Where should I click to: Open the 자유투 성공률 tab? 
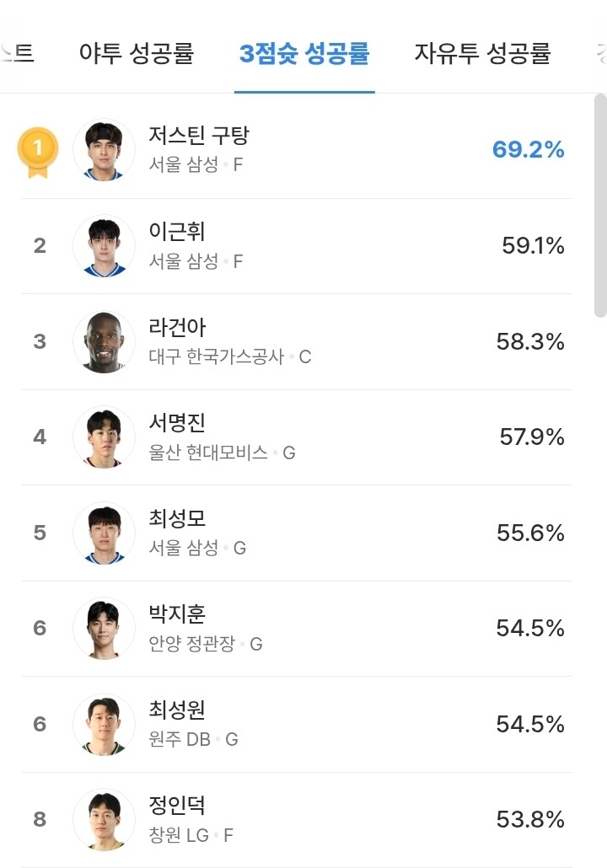pos(482,54)
